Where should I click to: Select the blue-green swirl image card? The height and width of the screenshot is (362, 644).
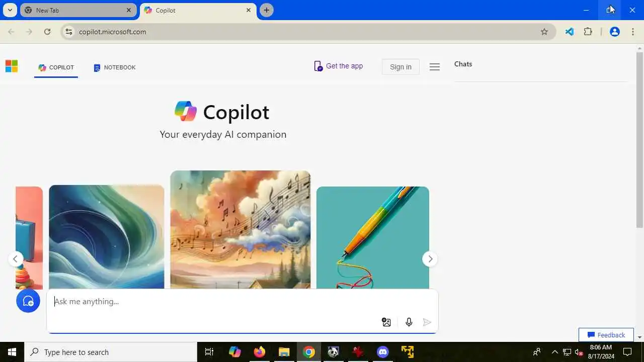107,237
